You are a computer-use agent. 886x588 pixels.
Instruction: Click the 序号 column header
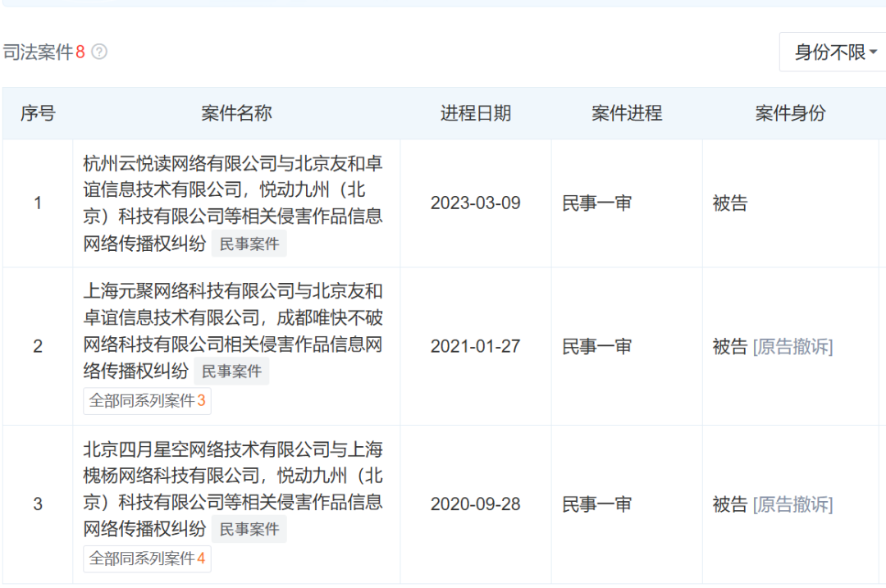coord(38,114)
